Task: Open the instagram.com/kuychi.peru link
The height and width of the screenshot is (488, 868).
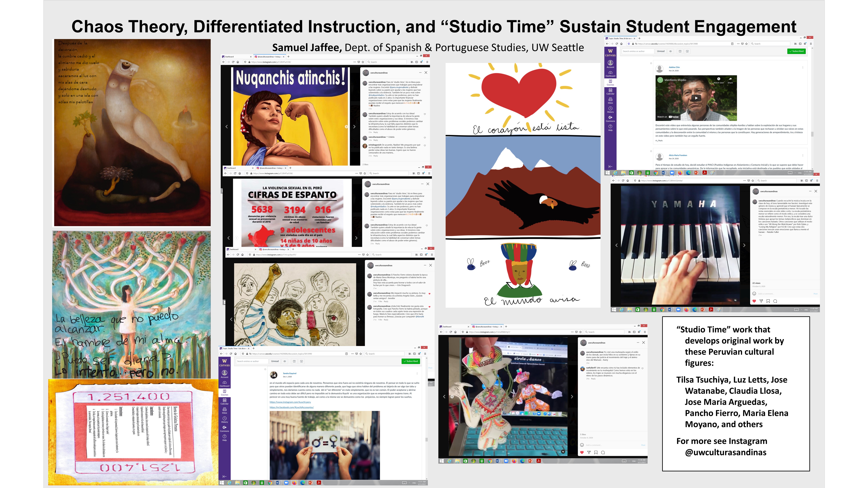Action: (290, 402)
